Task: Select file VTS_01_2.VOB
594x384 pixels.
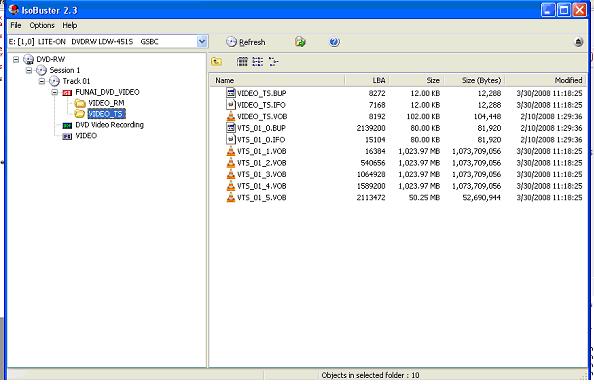Action: [x=261, y=163]
